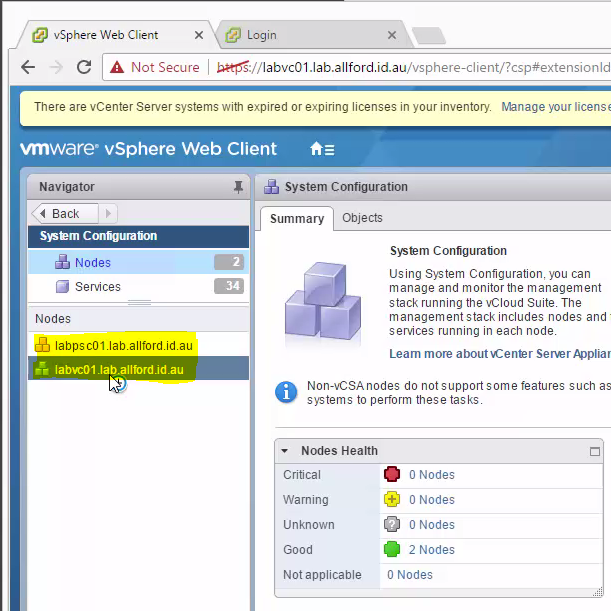Click the Good row label

298,549
